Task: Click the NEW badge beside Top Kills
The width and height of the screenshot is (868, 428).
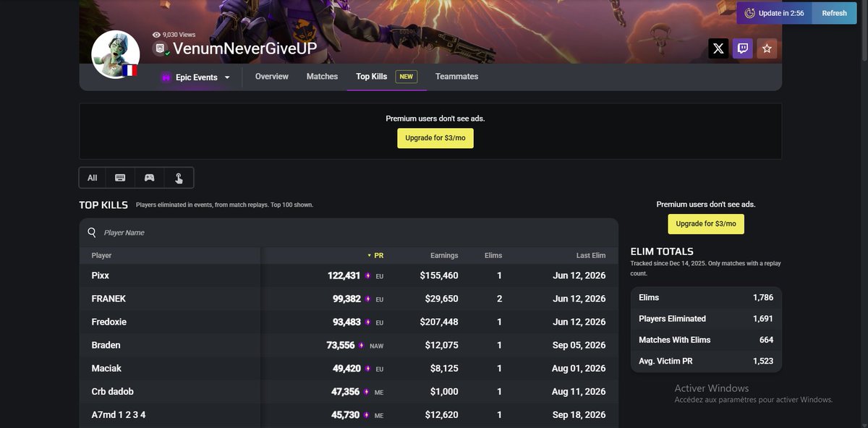Action: pyautogui.click(x=406, y=77)
